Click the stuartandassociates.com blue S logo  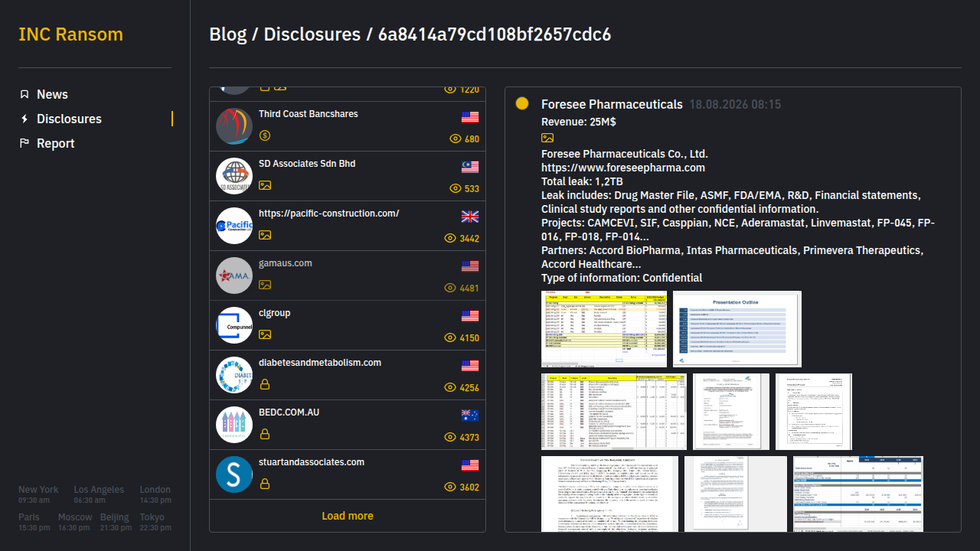234,474
